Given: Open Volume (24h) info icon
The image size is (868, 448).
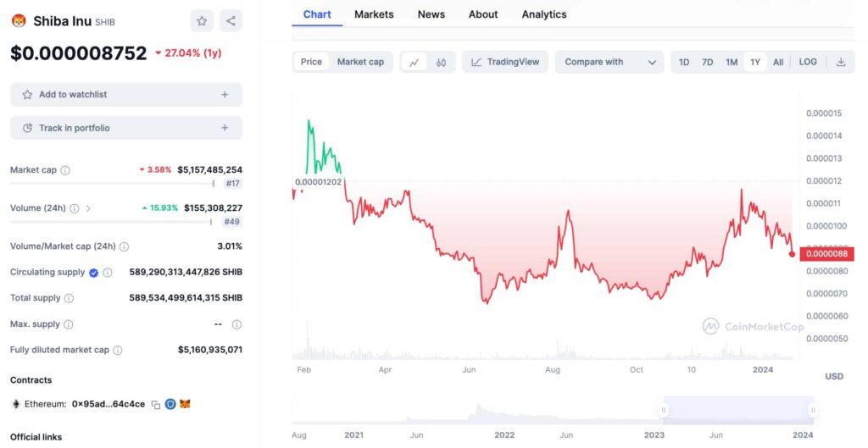Looking at the screenshot, I should tap(75, 208).
